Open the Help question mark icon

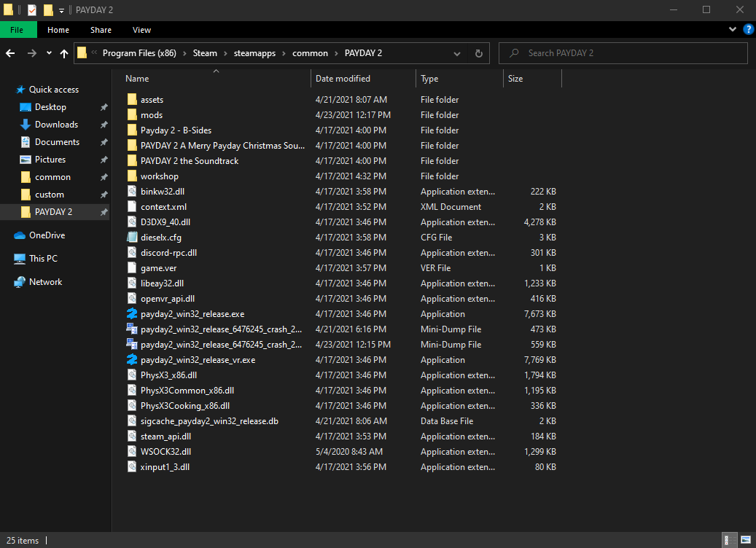coord(748,29)
